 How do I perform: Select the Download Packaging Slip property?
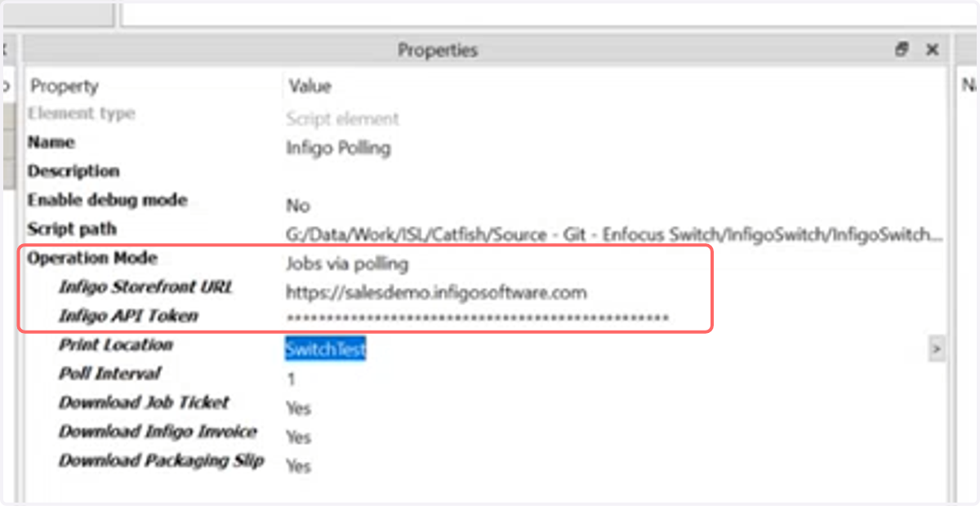161,460
